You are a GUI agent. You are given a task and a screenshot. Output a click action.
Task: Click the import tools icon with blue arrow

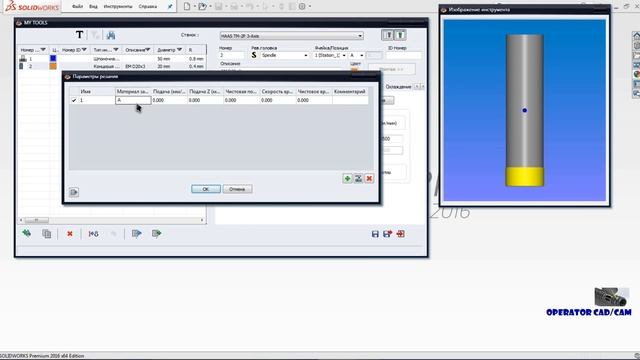136,233
